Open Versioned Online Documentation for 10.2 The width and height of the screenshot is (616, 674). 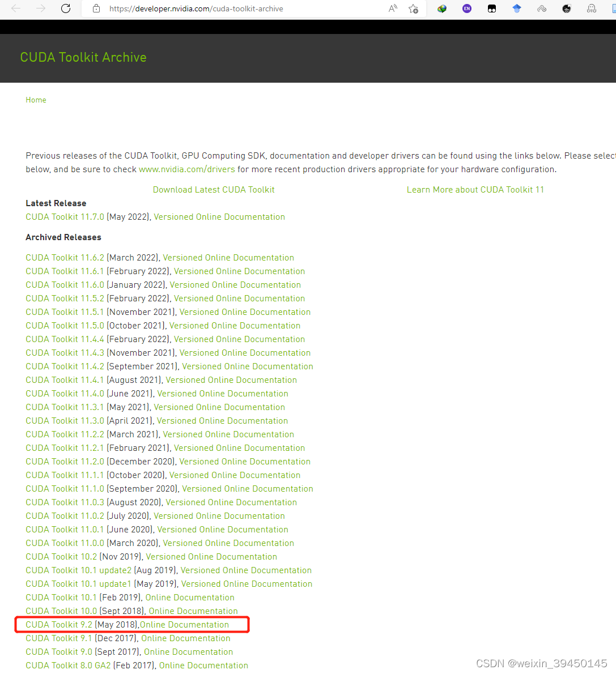(211, 557)
